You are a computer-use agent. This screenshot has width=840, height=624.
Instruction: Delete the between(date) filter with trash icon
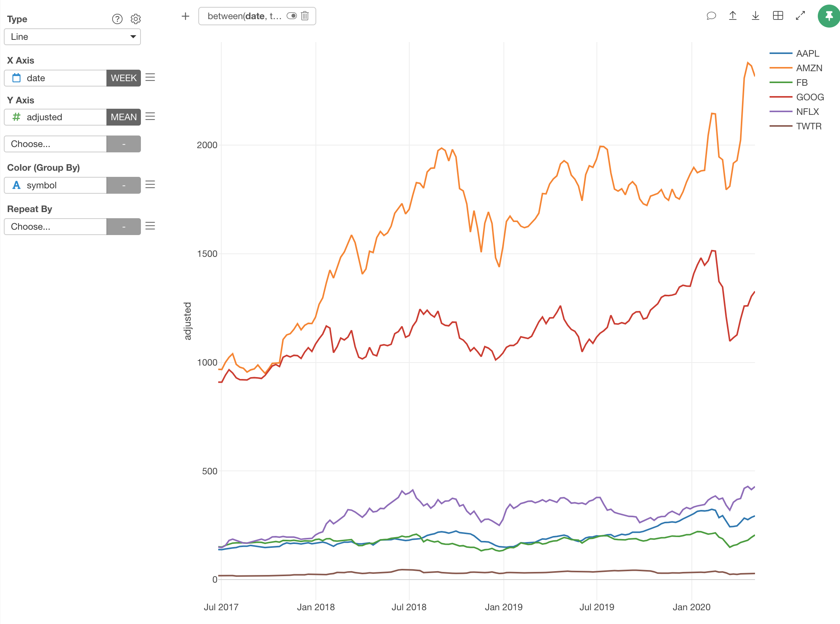coord(305,16)
